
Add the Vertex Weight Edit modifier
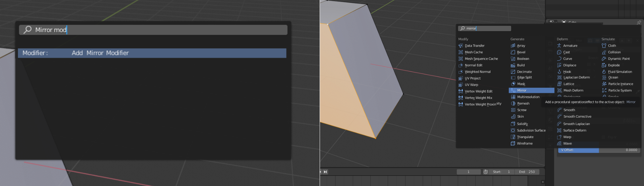pyautogui.click(x=475, y=91)
